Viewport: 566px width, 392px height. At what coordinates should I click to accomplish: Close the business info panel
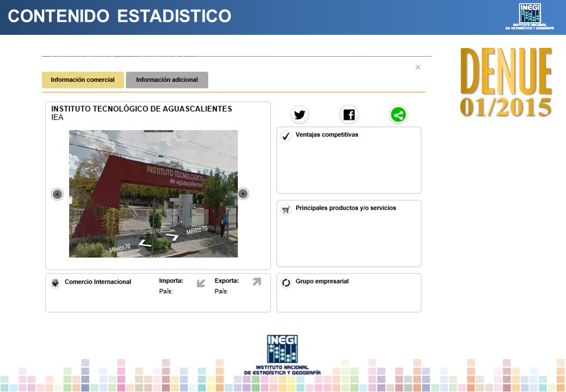tap(418, 67)
